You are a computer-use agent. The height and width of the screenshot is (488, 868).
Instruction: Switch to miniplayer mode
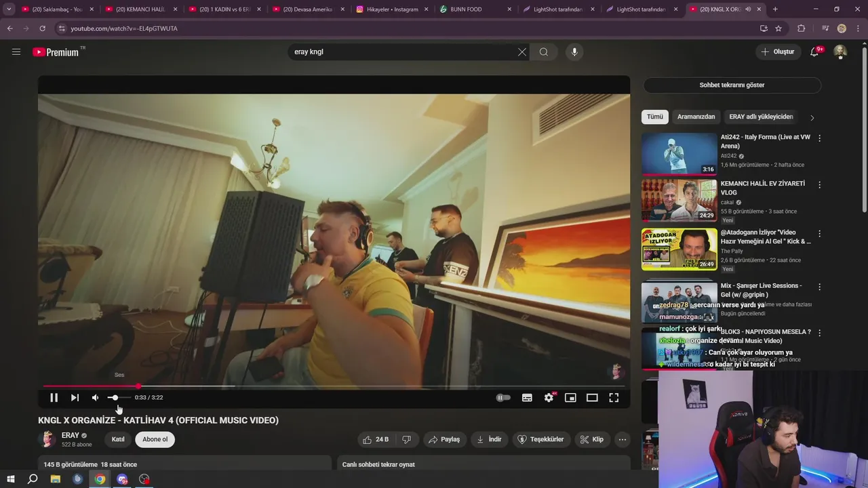point(570,398)
